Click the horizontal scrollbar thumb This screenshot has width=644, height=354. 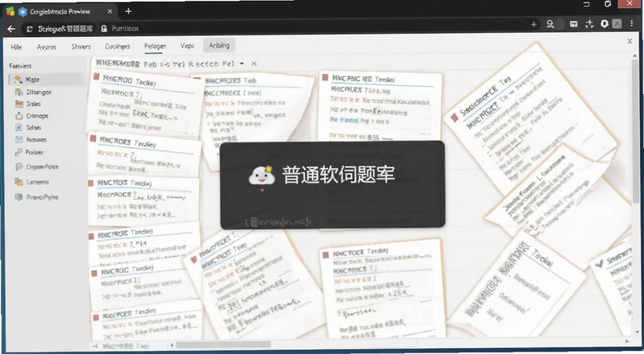tap(224, 344)
